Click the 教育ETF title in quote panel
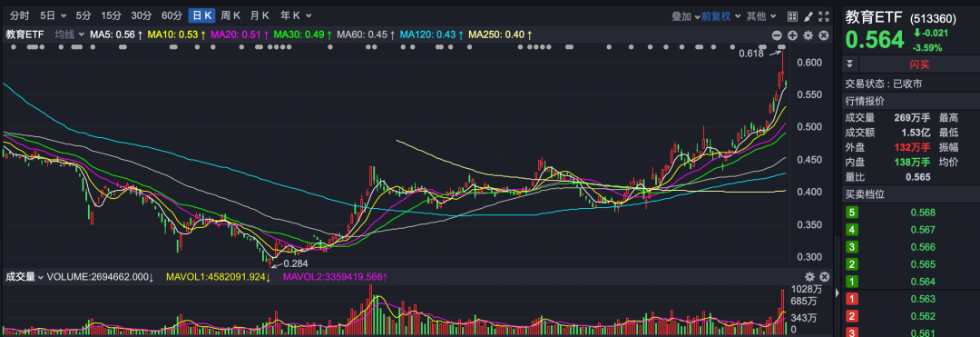Image resolution: width=980 pixels, height=337 pixels. click(874, 17)
